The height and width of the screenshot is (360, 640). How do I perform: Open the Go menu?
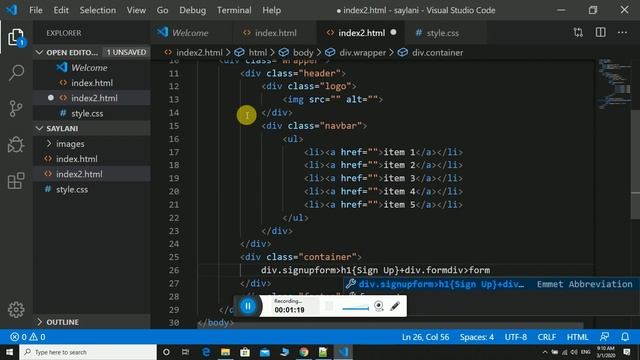tap(162, 10)
